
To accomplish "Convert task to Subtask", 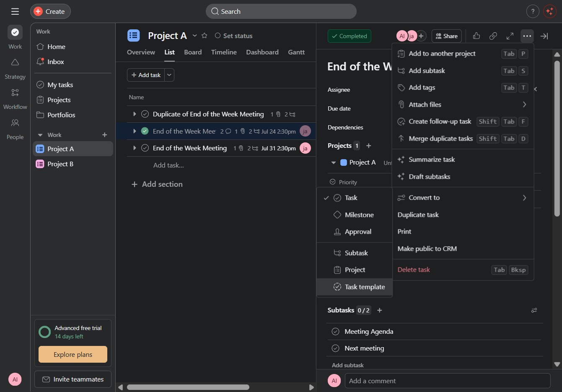I will 354,253.
